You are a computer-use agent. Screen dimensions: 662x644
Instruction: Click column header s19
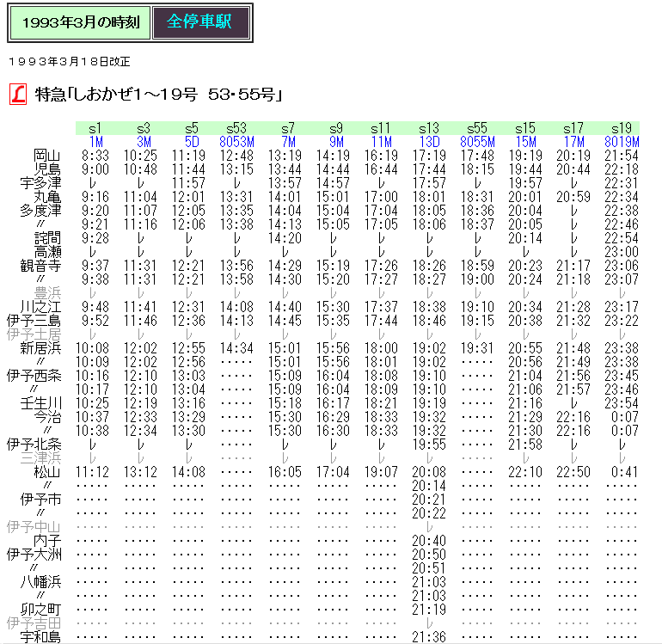(x=622, y=128)
